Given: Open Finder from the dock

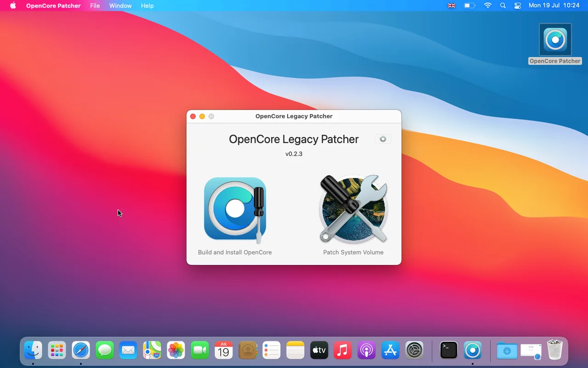Looking at the screenshot, I should [33, 351].
